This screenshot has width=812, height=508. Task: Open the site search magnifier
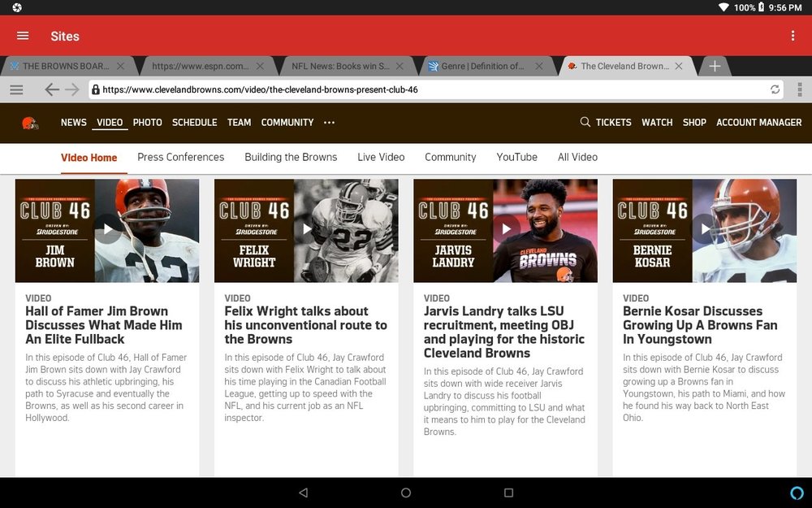point(585,122)
